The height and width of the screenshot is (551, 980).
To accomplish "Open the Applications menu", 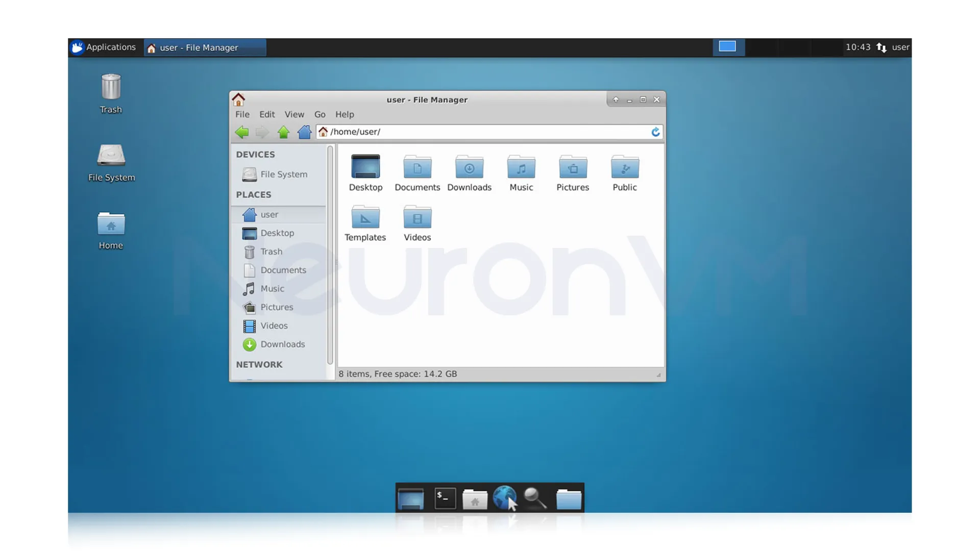I will pyautogui.click(x=104, y=47).
